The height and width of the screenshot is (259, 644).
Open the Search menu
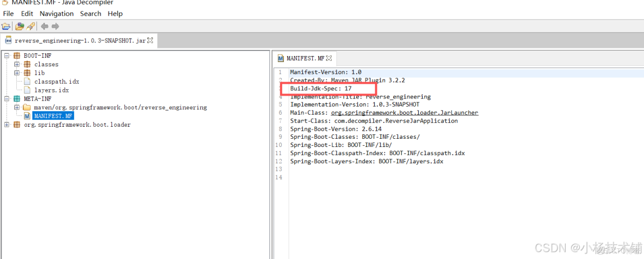pos(90,14)
